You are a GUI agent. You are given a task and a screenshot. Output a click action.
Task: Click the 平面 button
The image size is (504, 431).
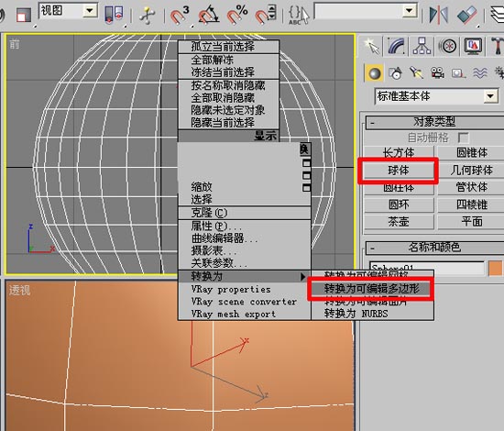471,222
